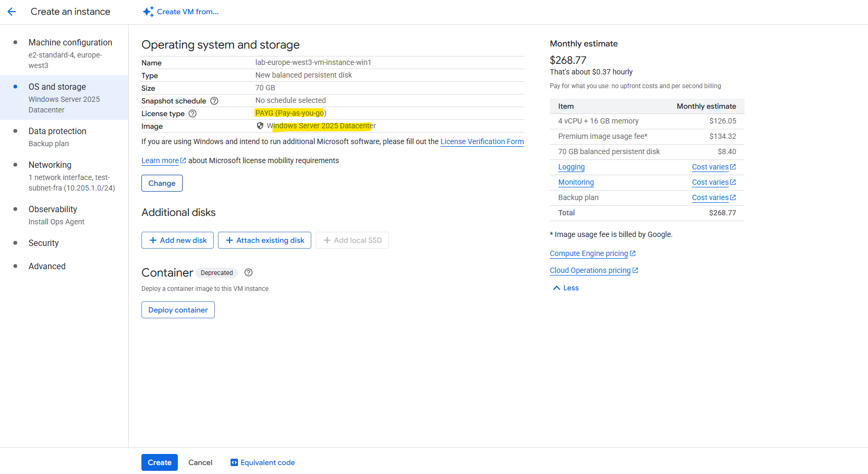Click shield icon next to Windows Server image
Screen dimensions: 868x474
point(260,126)
